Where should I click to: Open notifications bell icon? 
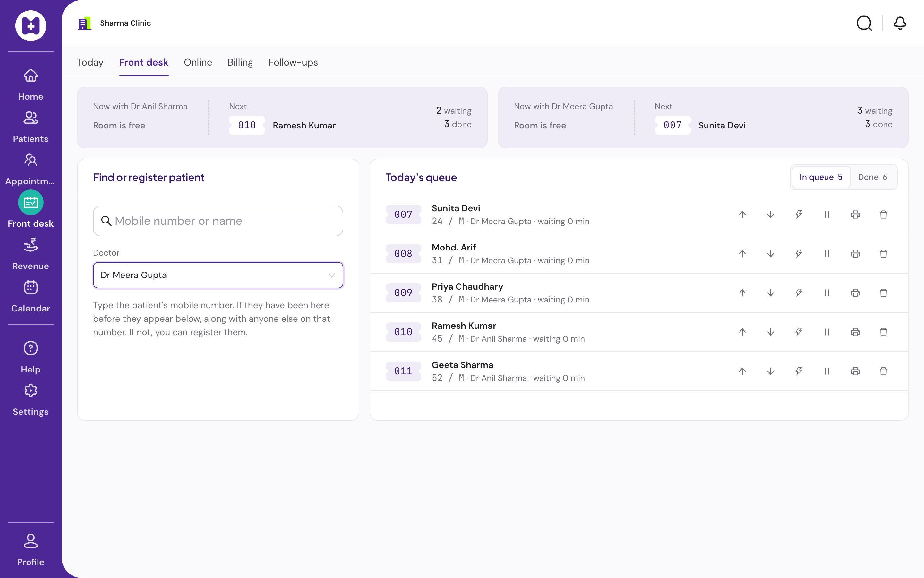pos(900,23)
